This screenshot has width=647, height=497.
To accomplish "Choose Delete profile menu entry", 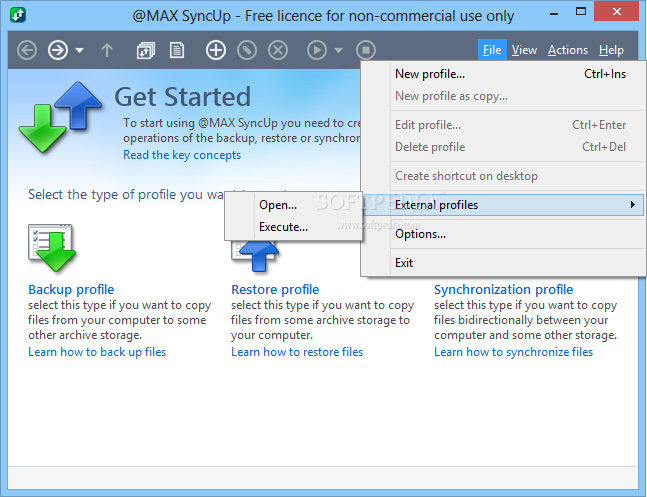I will [503, 147].
